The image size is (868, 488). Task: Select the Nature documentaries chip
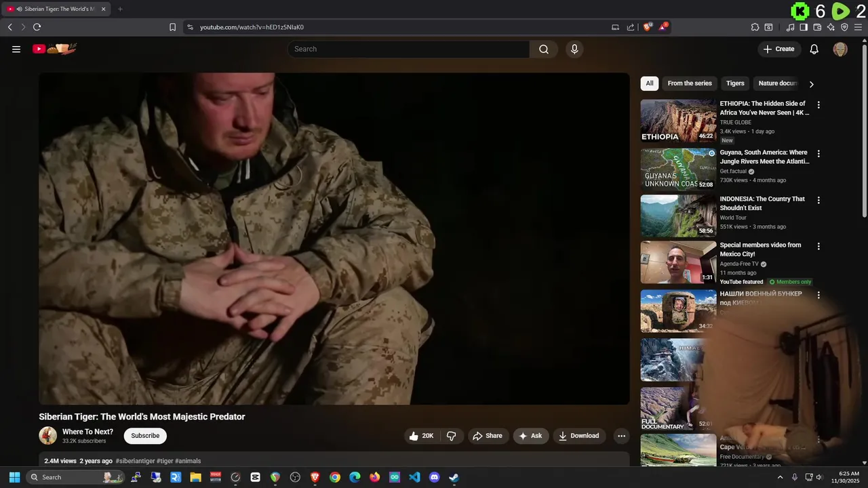coord(778,83)
